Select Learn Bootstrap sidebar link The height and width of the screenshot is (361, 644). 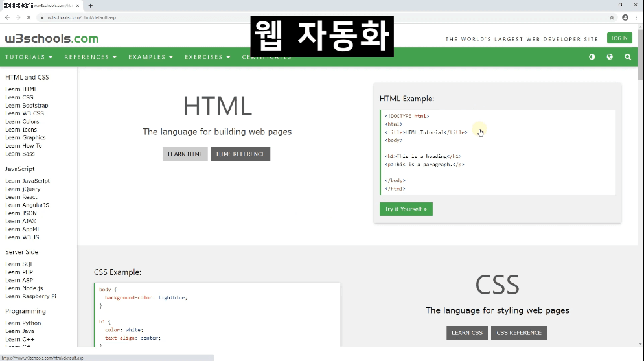point(27,106)
